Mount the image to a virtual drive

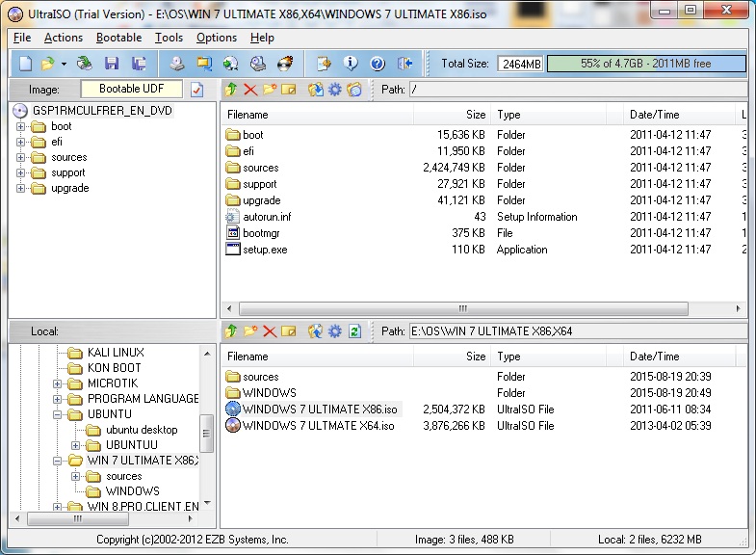click(258, 64)
